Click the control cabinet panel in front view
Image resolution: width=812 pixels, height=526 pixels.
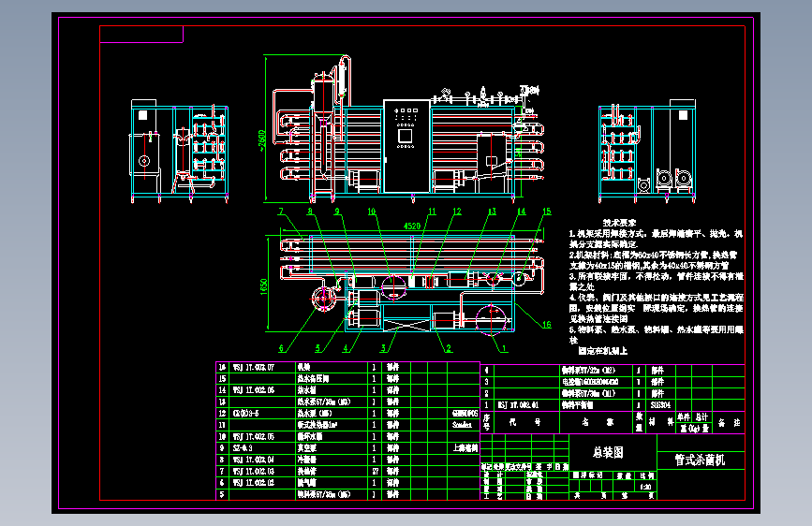tap(406, 147)
